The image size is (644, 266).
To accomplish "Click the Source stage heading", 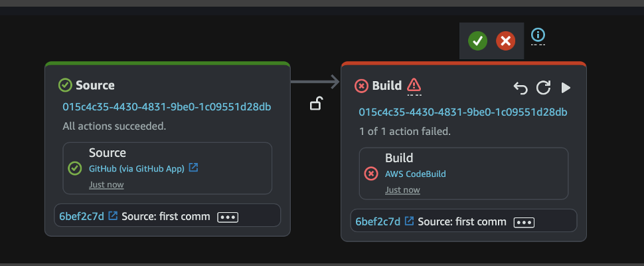I will (96, 86).
